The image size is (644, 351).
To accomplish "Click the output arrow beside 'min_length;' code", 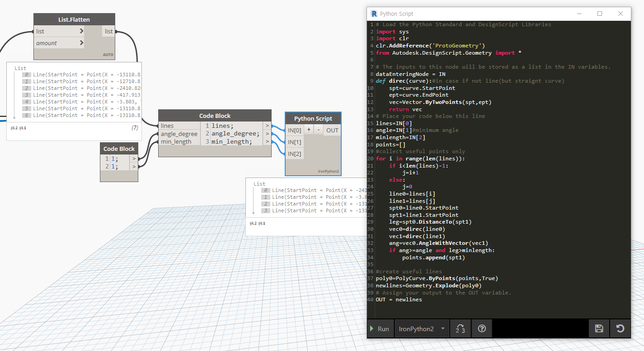I will click(267, 141).
